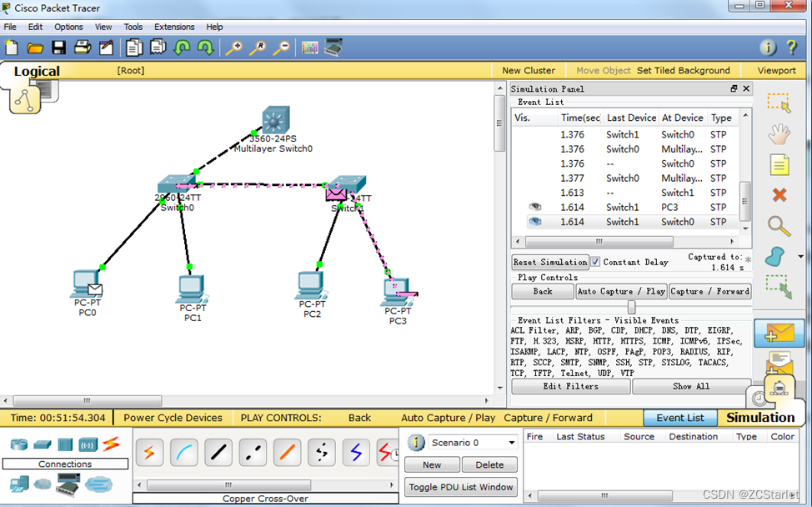The width and height of the screenshot is (812, 507).
Task: Toggle the Constant Delay checkbox
Action: [x=595, y=262]
